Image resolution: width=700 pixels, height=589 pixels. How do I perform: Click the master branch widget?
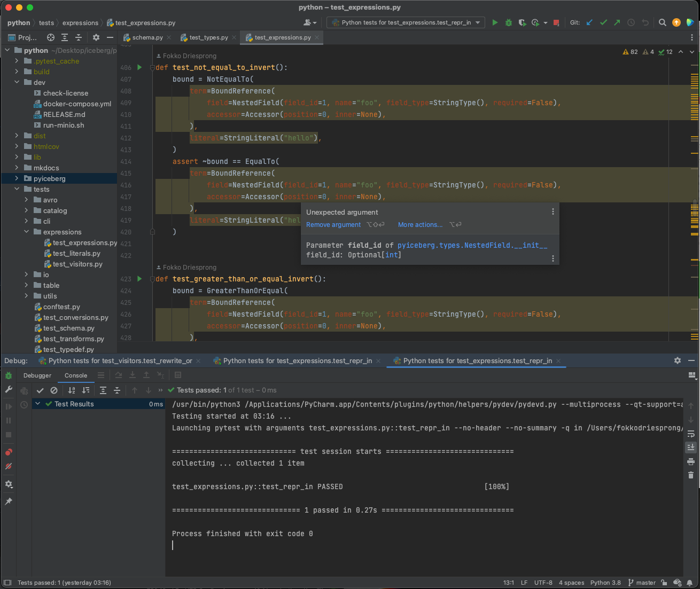(x=642, y=583)
